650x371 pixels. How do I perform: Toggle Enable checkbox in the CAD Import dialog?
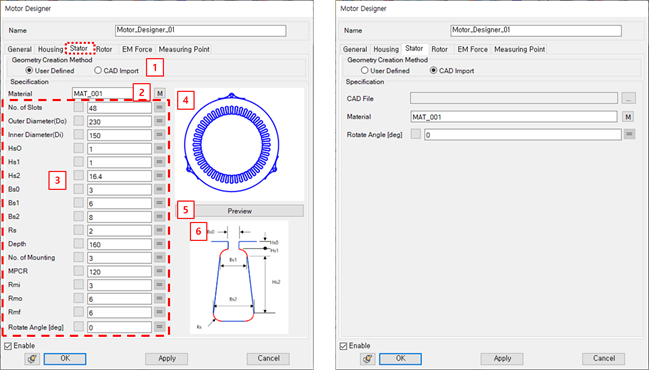click(343, 346)
